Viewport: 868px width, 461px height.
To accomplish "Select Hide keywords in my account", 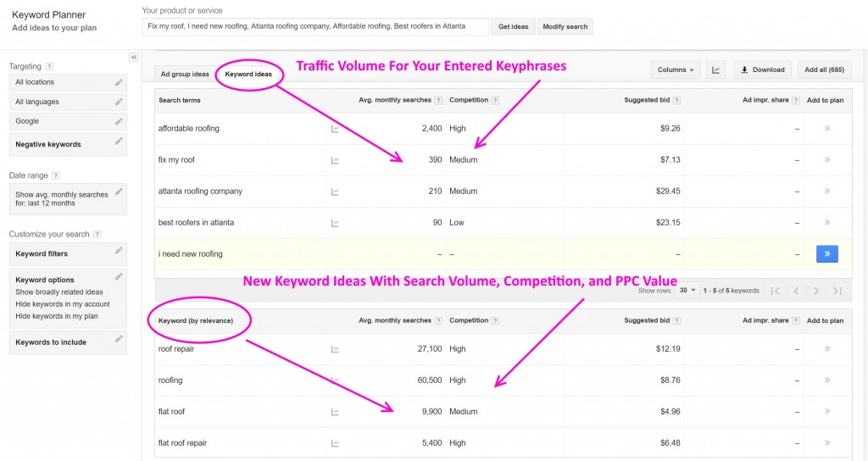I will (63, 304).
